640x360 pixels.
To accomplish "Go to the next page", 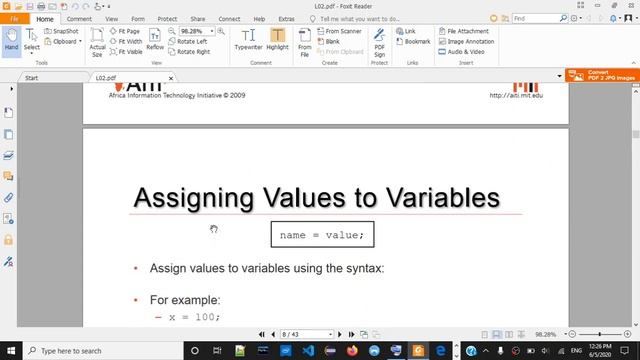I will pos(340,334).
